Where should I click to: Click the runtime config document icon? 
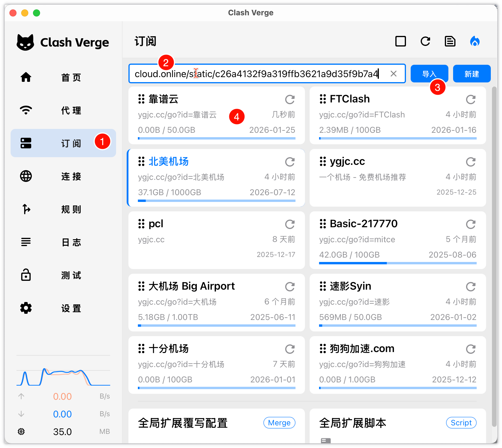(x=450, y=41)
